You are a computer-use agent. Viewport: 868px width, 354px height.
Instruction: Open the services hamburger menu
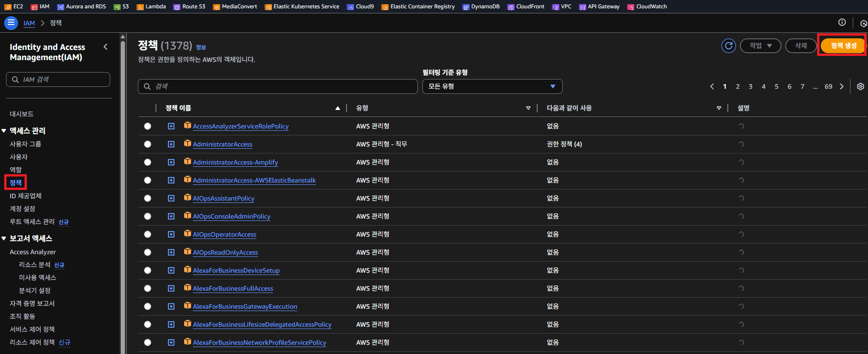11,23
